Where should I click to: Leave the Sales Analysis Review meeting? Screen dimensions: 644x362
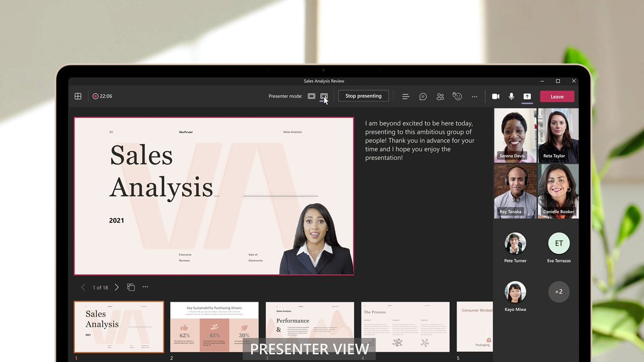coord(557,96)
